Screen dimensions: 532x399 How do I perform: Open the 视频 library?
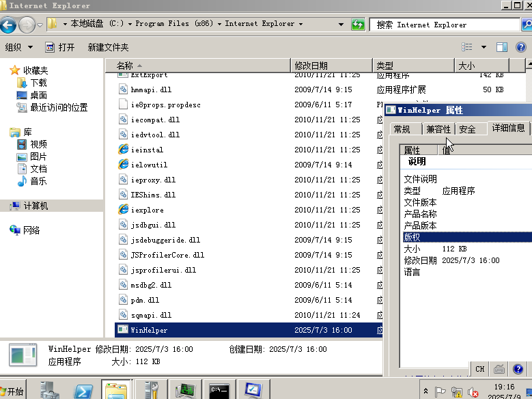[x=38, y=144]
